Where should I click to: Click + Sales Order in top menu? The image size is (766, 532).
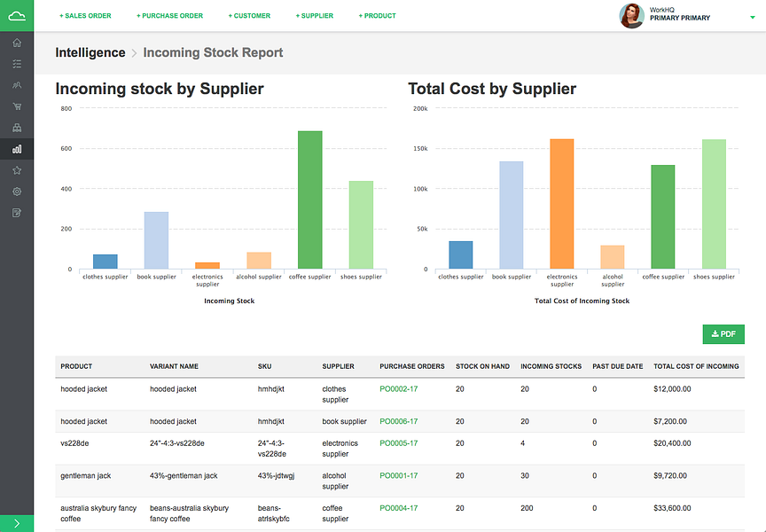click(x=85, y=16)
